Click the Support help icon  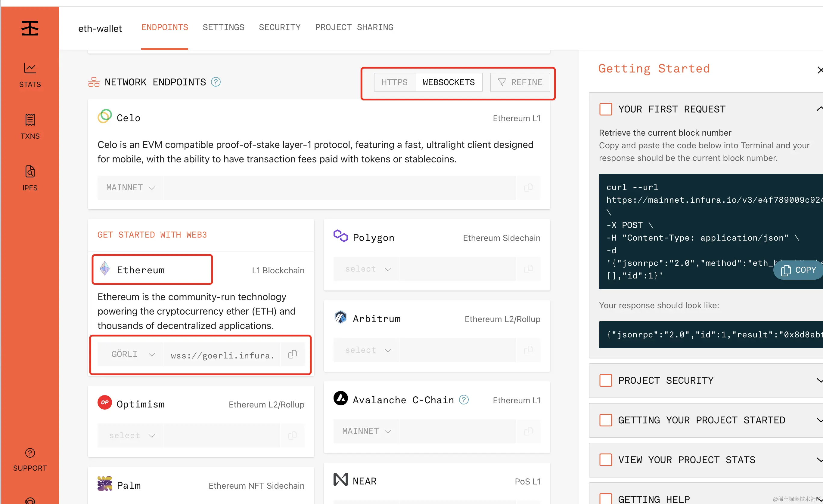click(x=30, y=453)
